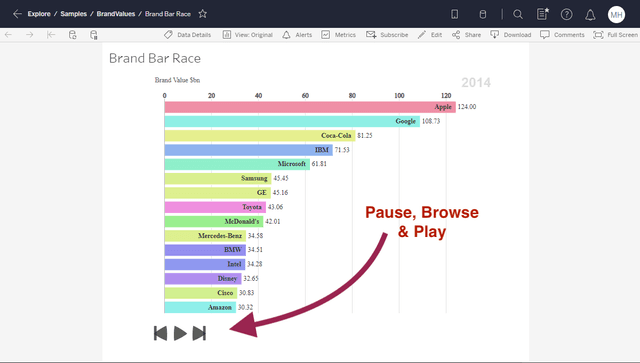Click the MH user avatar
The image size is (640, 363).
click(616, 15)
